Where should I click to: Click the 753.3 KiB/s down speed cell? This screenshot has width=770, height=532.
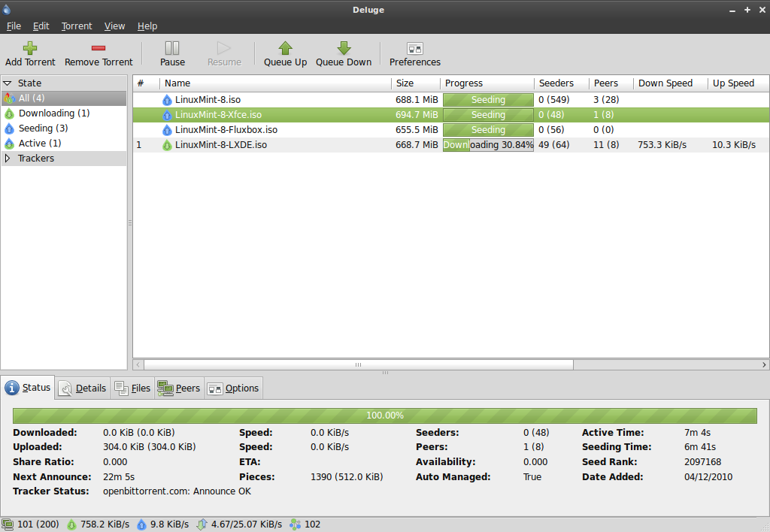coord(662,145)
